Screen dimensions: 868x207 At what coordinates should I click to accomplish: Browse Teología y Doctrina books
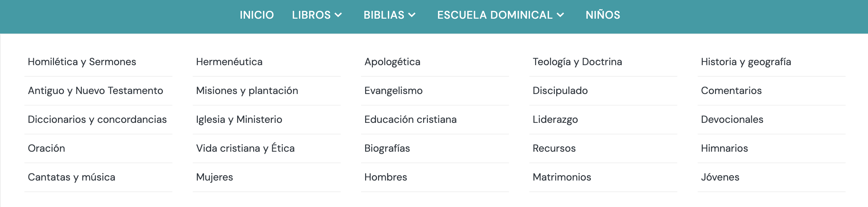tap(577, 62)
